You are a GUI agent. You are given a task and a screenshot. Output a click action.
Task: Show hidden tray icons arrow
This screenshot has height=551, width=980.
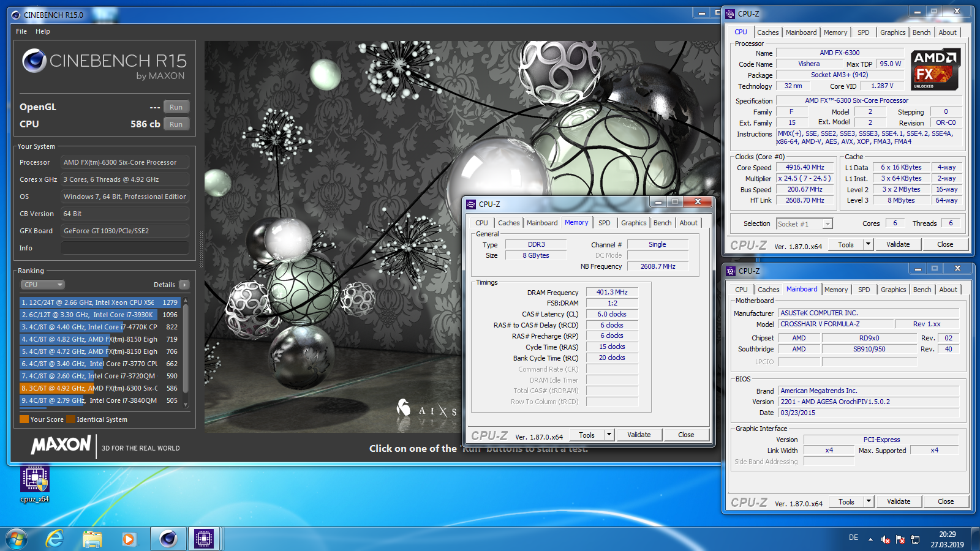coord(870,539)
